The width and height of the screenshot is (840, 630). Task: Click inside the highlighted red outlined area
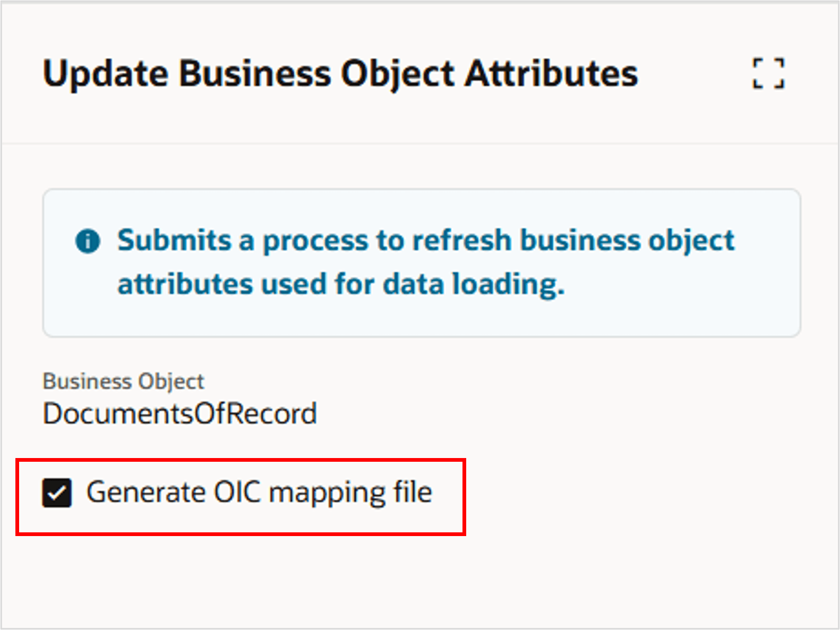[x=242, y=496]
